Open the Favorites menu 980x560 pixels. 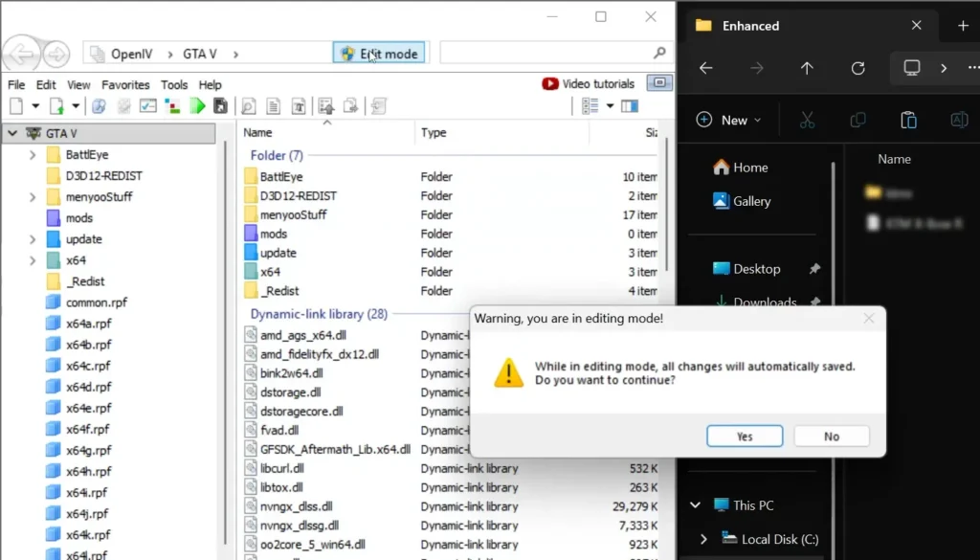(125, 84)
